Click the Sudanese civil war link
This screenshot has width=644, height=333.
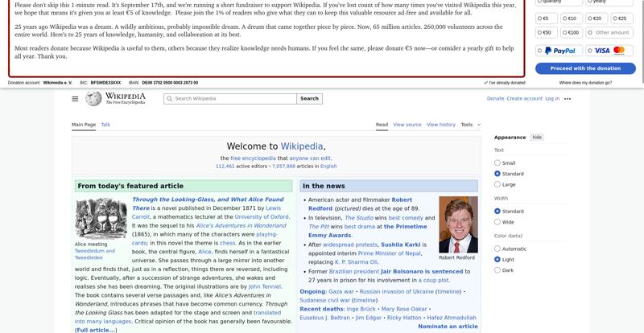click(x=325, y=300)
